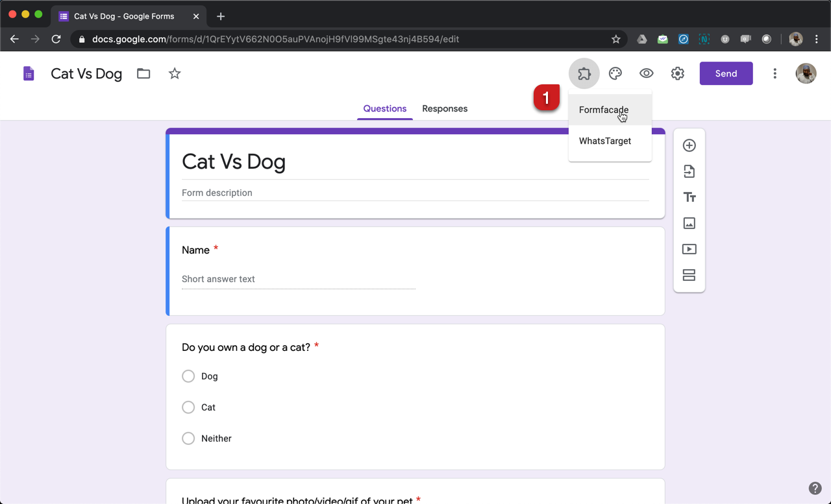The height and width of the screenshot is (504, 831).
Task: Select the Dog radio option
Action: point(188,376)
